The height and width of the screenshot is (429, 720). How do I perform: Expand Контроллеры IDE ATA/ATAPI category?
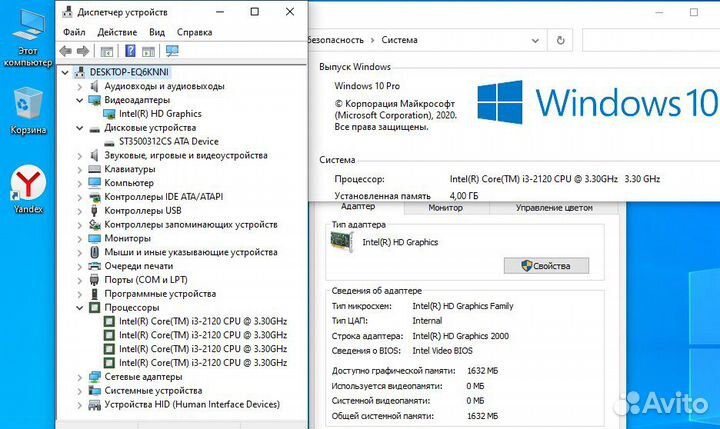[x=79, y=197]
